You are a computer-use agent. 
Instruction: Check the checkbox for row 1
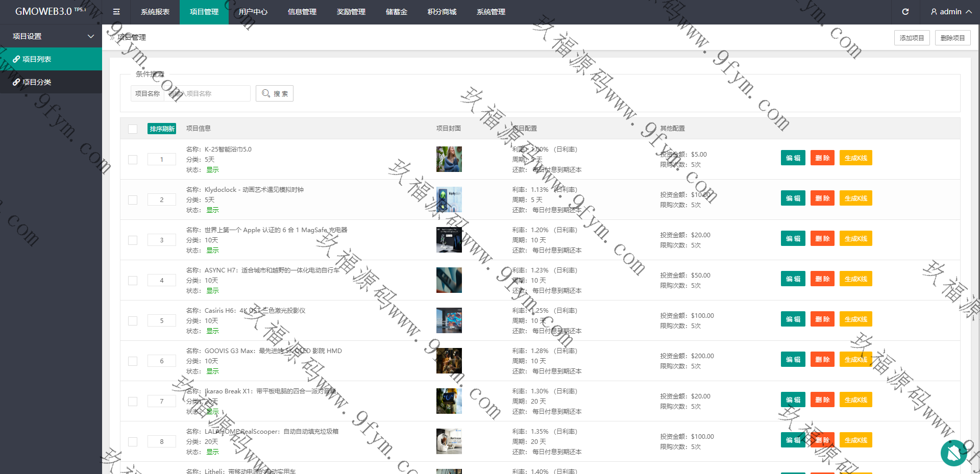click(x=133, y=160)
